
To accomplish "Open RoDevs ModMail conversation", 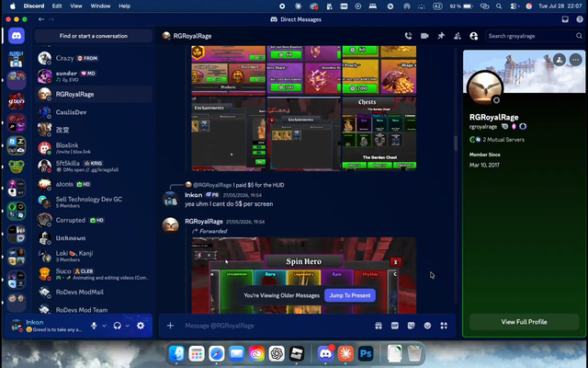I will (x=94, y=293).
